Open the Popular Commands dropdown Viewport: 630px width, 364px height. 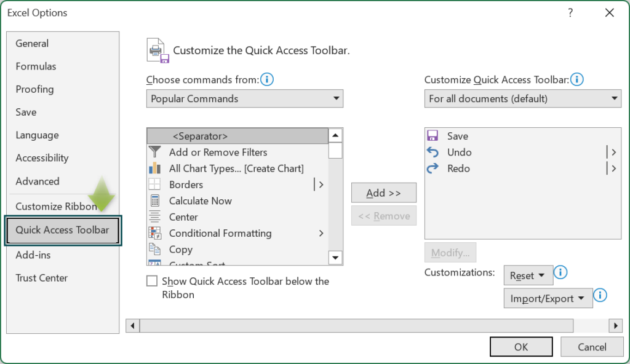[245, 98]
